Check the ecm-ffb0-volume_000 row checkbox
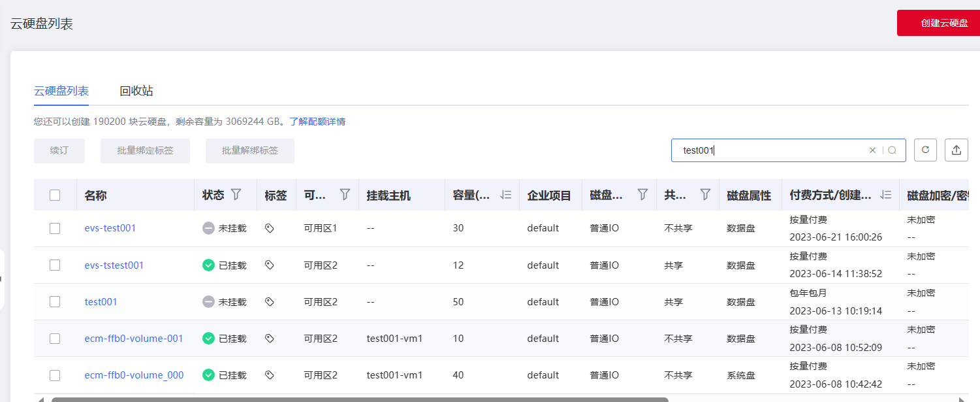The width and height of the screenshot is (980, 402). point(55,375)
